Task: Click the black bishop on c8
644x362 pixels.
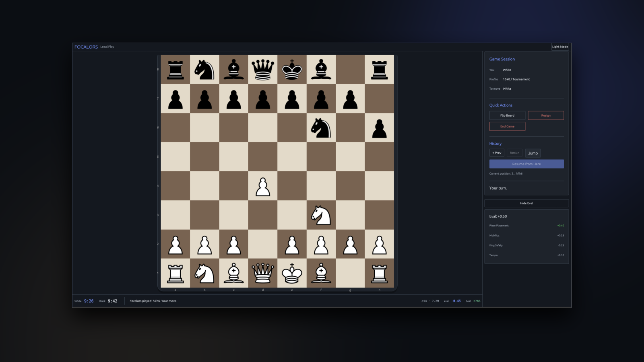Action: [x=234, y=69]
